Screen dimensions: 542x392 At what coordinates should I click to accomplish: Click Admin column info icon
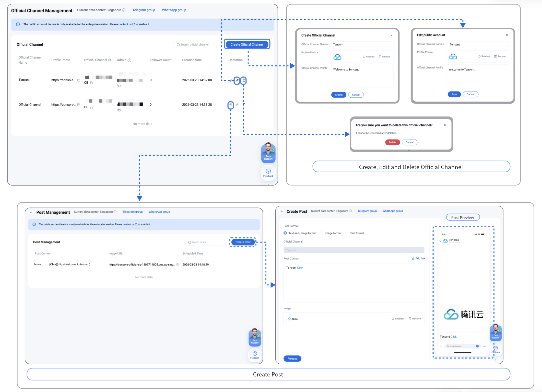click(x=129, y=60)
